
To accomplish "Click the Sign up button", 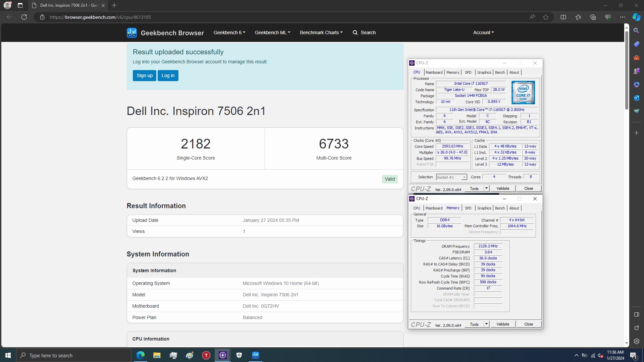I will (x=145, y=75).
